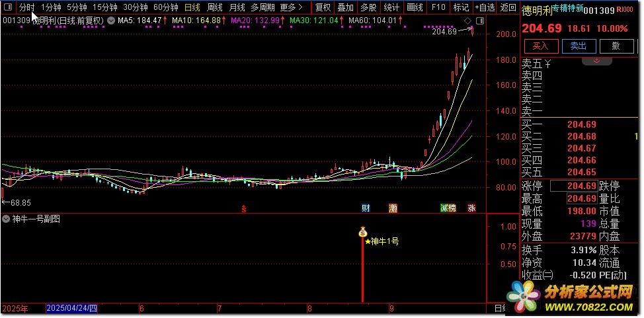
Task: Click the 榜 ranking marker icon
Action: coord(452,208)
